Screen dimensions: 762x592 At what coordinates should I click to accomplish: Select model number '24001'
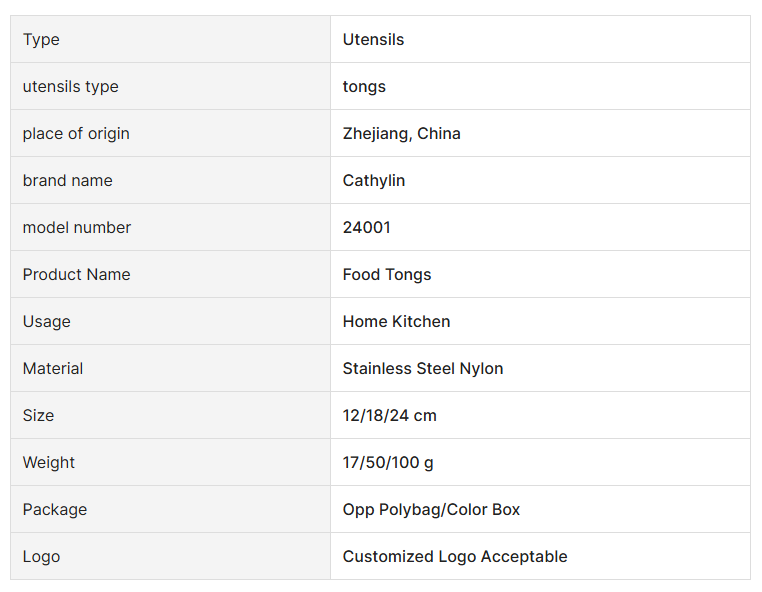tap(366, 228)
